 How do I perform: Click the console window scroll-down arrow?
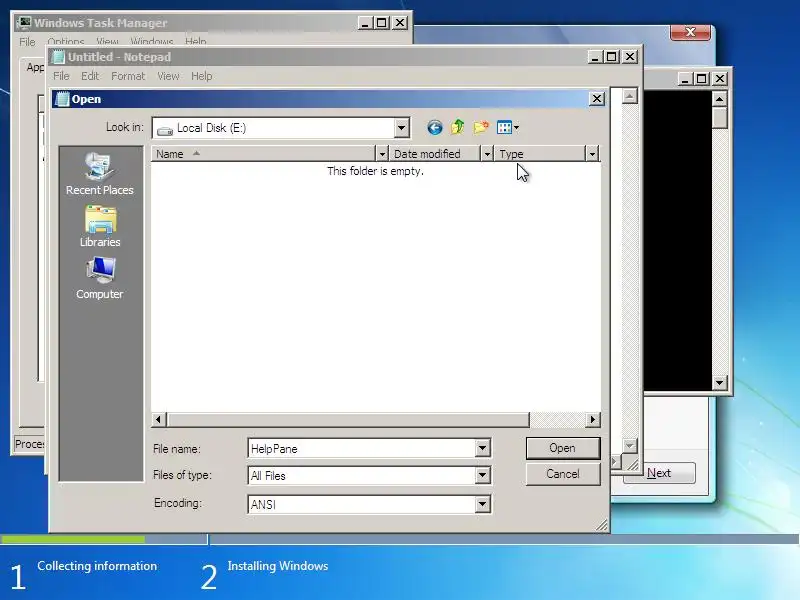(719, 382)
